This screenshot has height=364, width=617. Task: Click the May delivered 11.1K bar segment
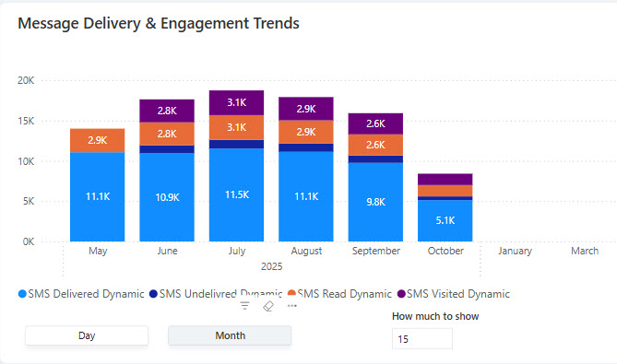(98, 196)
